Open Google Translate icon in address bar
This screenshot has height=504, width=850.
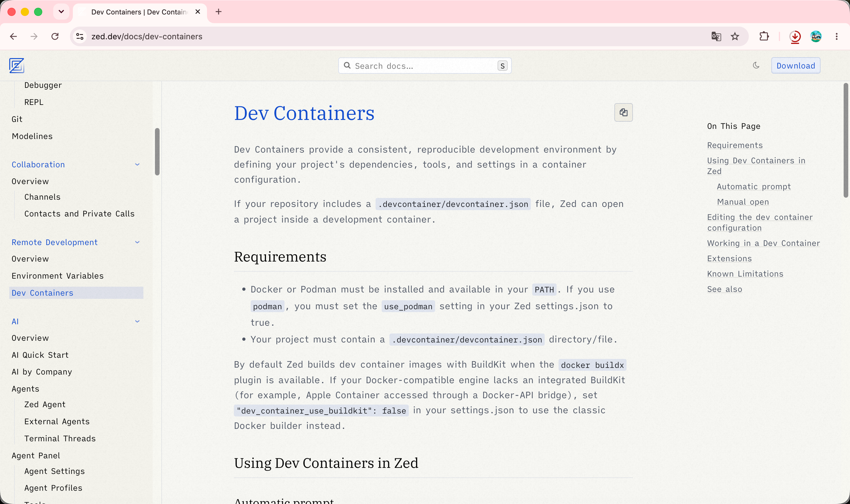point(716,36)
